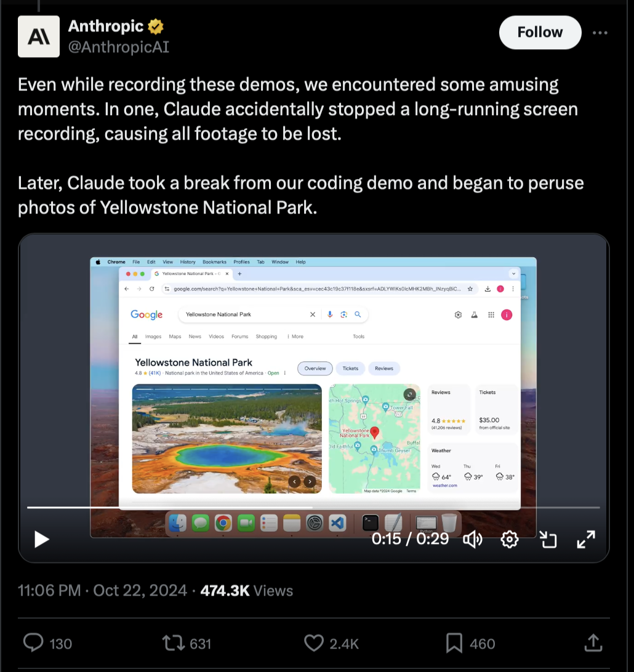Open picture-in-picture video mode
The width and height of the screenshot is (634, 672).
coord(548,539)
